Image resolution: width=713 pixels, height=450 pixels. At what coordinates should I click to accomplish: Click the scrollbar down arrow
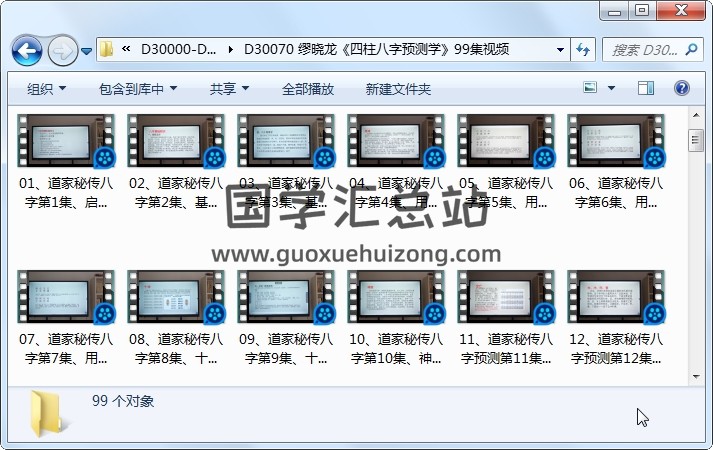pos(696,376)
